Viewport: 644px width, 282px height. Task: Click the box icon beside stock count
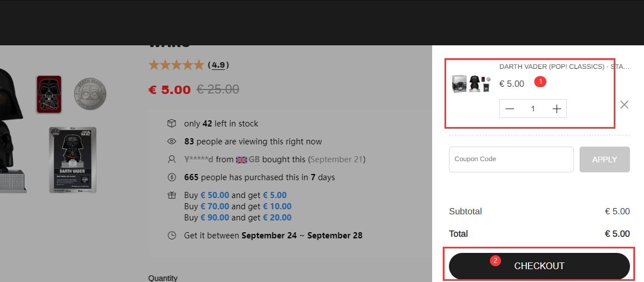(172, 123)
